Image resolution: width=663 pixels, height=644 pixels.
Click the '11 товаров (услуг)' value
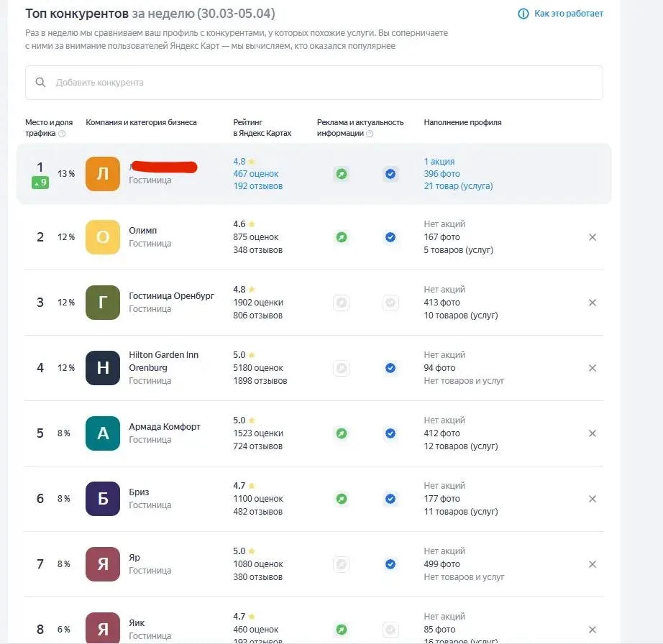pos(461,512)
